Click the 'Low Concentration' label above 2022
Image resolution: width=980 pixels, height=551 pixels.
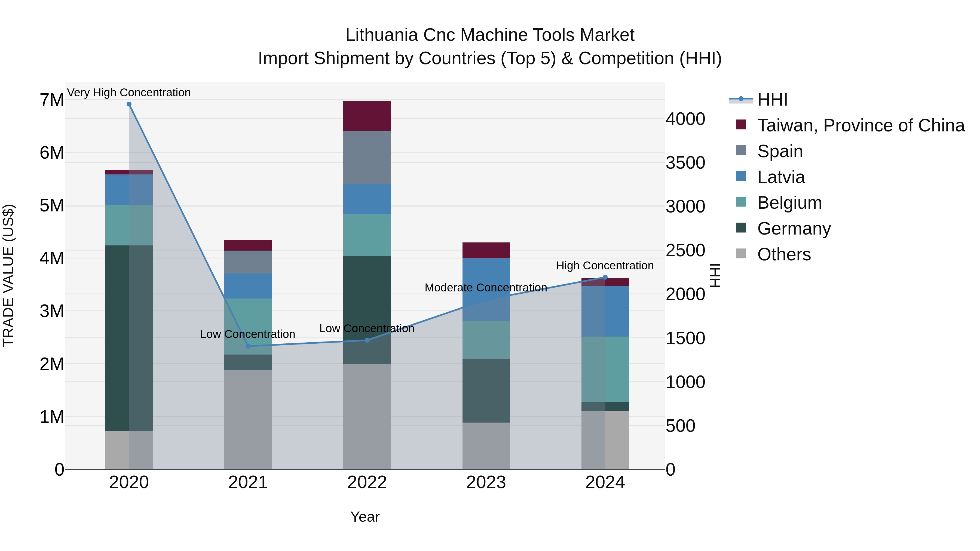coord(367,328)
